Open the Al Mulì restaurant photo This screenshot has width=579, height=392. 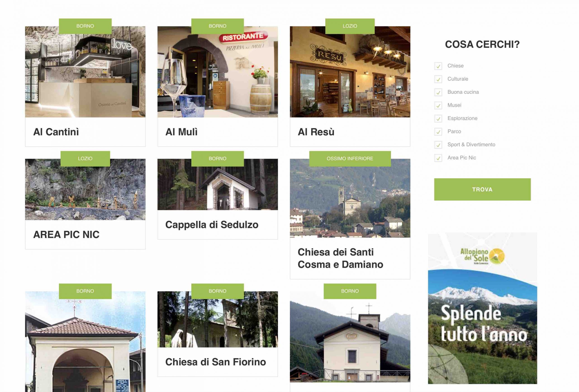(x=218, y=72)
